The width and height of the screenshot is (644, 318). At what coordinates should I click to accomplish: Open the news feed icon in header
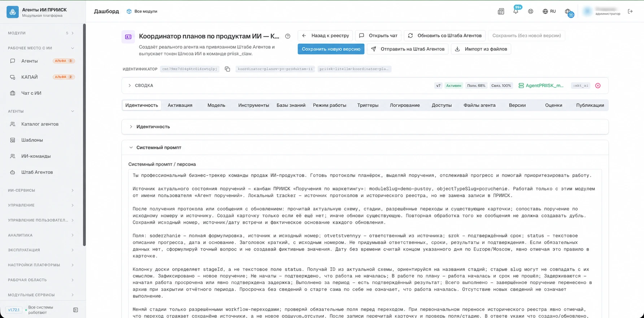tap(501, 12)
